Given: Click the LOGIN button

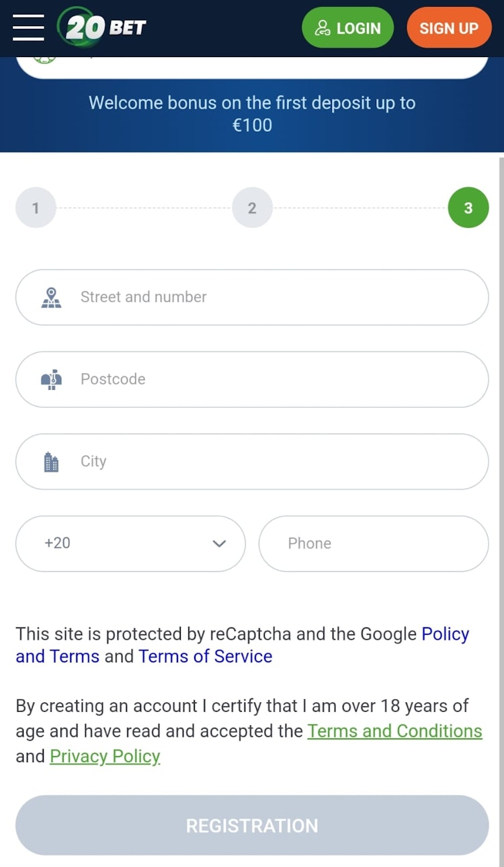Looking at the screenshot, I should (347, 28).
